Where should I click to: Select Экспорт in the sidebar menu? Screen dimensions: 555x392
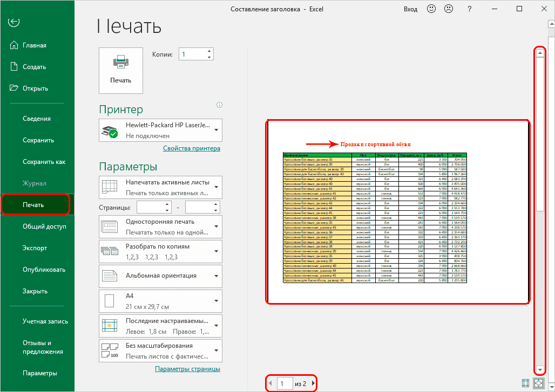coord(35,248)
